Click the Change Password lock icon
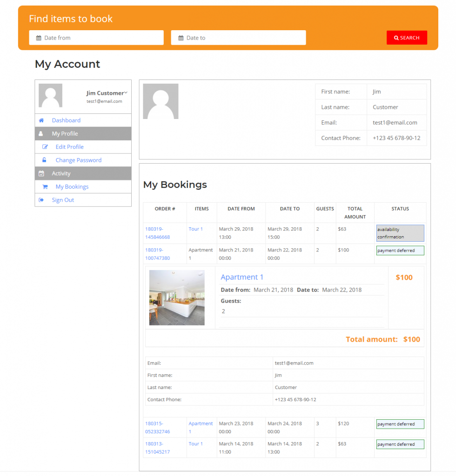Screen dimensions: 456x476 coord(45,160)
